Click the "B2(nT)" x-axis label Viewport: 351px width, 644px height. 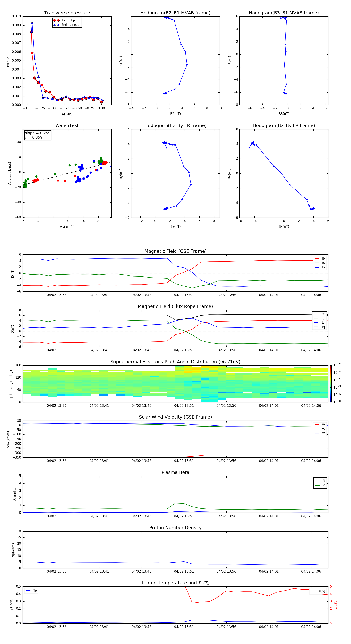click(175, 114)
